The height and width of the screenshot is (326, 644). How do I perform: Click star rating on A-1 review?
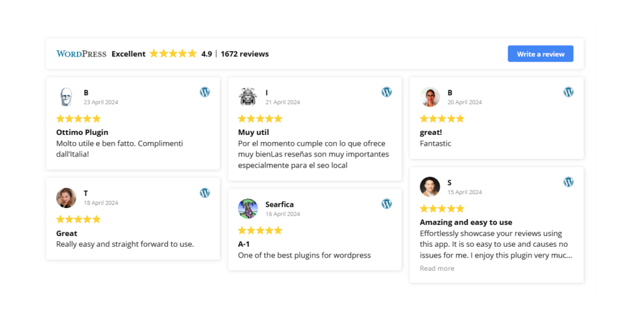click(260, 231)
